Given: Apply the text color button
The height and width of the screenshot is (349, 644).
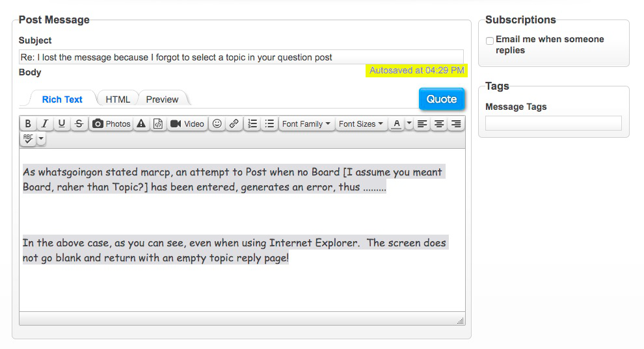Looking at the screenshot, I should point(396,123).
